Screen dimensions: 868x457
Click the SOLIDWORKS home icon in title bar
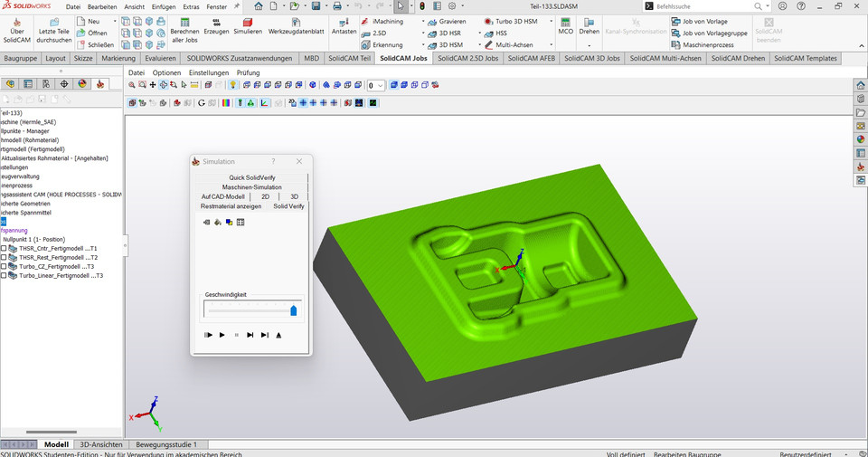click(x=259, y=6)
